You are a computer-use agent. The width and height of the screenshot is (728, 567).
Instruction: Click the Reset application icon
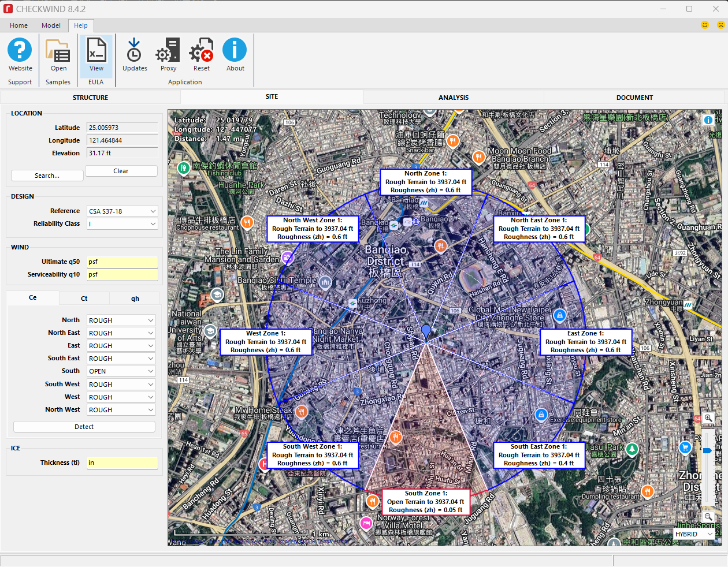(202, 50)
